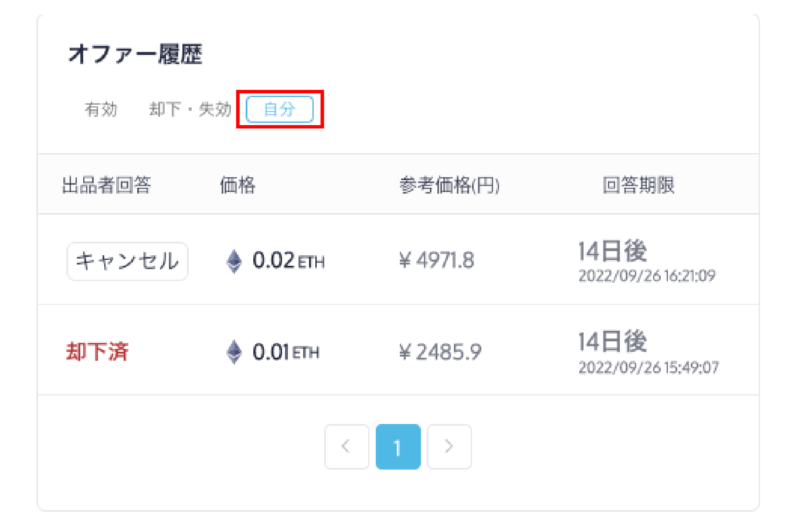Image resolution: width=795 pixels, height=532 pixels.
Task: Click page number 1 button
Action: click(398, 446)
